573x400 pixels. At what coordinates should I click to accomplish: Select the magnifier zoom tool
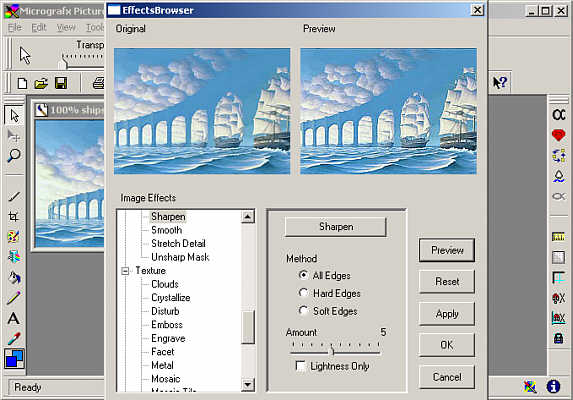(14, 156)
